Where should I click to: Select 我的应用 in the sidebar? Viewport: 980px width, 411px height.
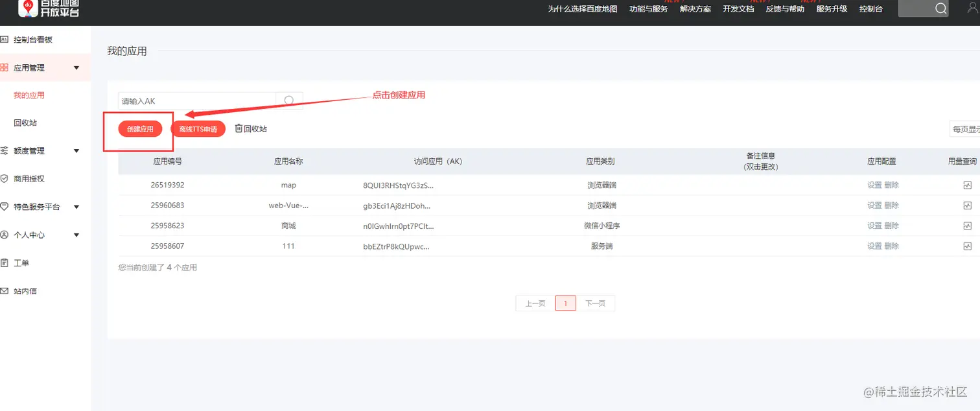(29, 95)
